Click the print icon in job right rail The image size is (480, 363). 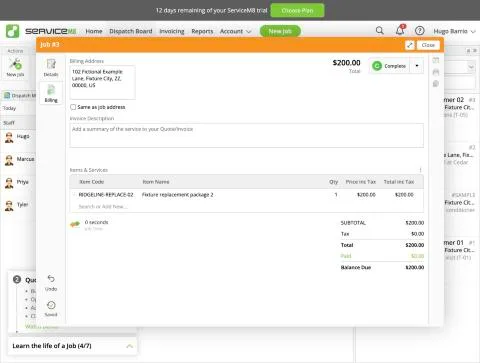[x=436, y=72]
